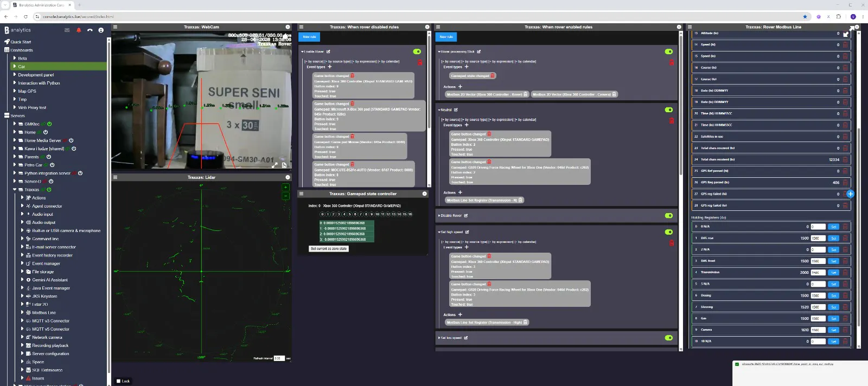Edit the Enable Rover rule name

328,52
